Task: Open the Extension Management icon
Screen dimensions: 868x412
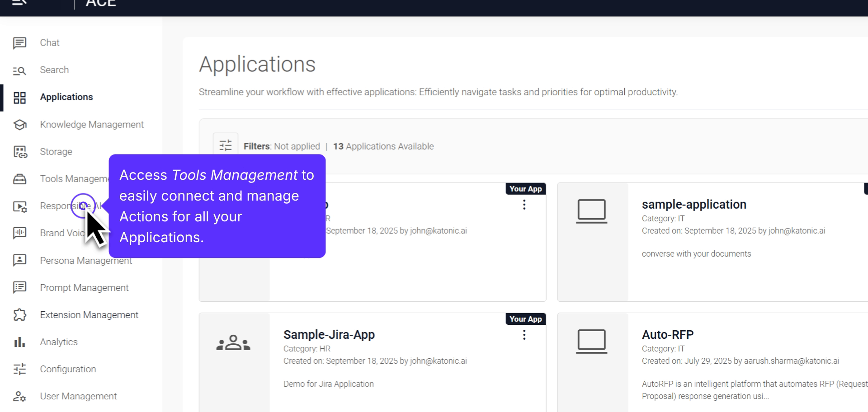Action: (x=20, y=315)
